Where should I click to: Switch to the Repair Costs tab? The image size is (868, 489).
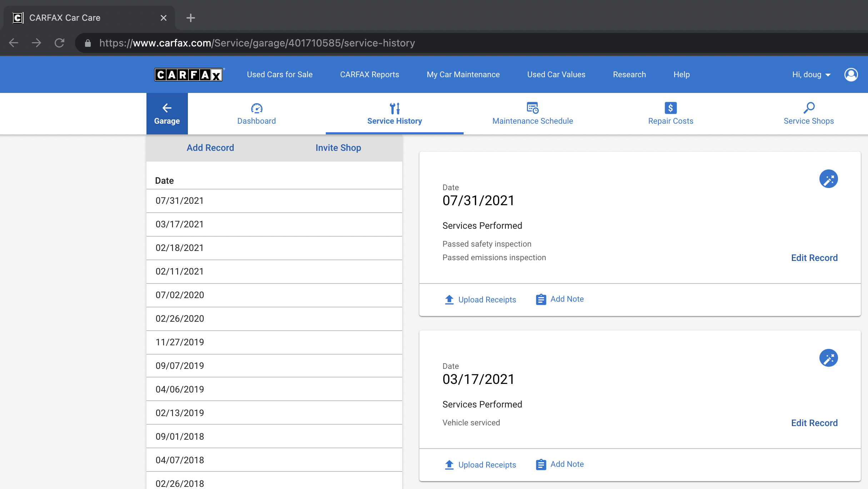670,114
